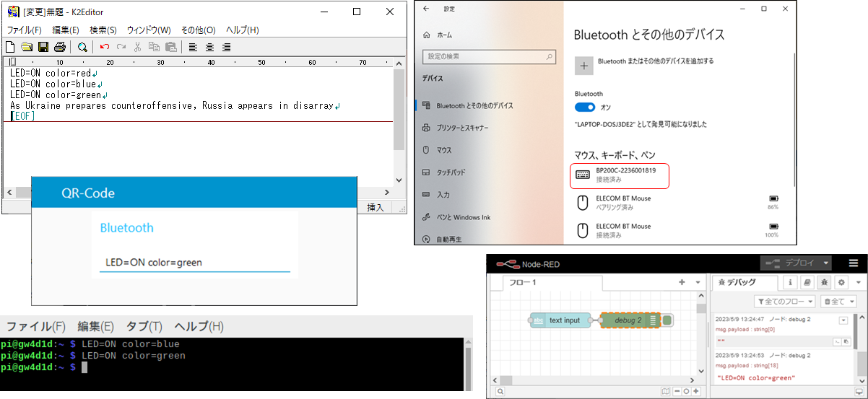Viewport: 868px width, 399px height.
Task: Select the BP200C-2236001819 keyboard device
Action: pos(618,175)
